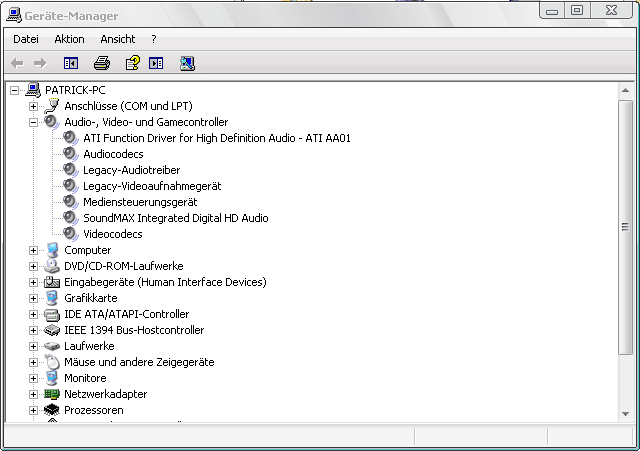
Task: Click the Netzwerkadapter network card icon
Action: 52,394
